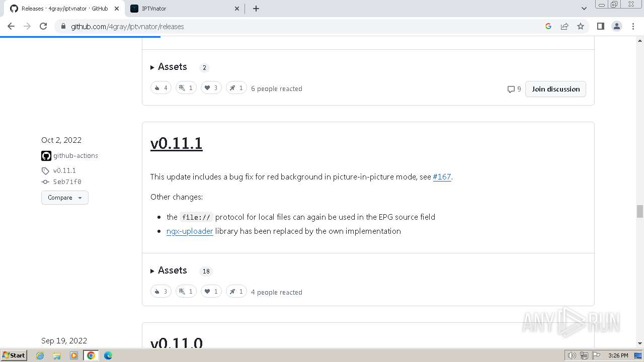Open the Chrome profile icon
This screenshot has height=362, width=644.
click(x=617, y=26)
